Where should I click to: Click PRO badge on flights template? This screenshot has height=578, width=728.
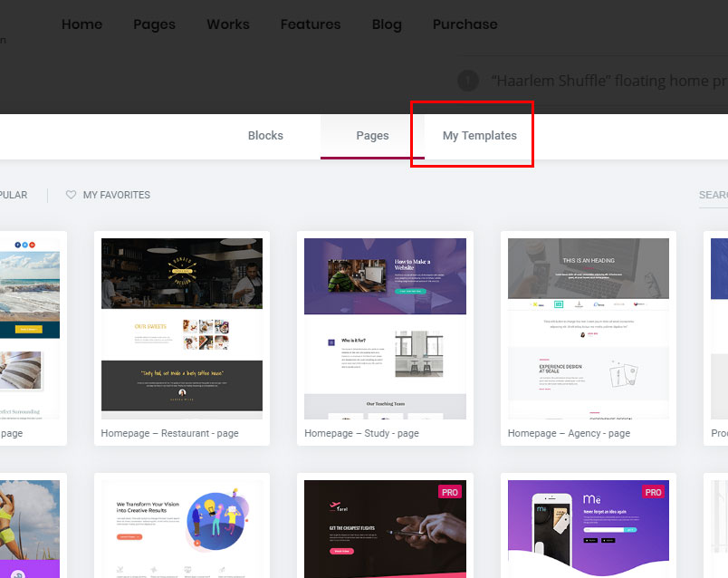pos(449,492)
